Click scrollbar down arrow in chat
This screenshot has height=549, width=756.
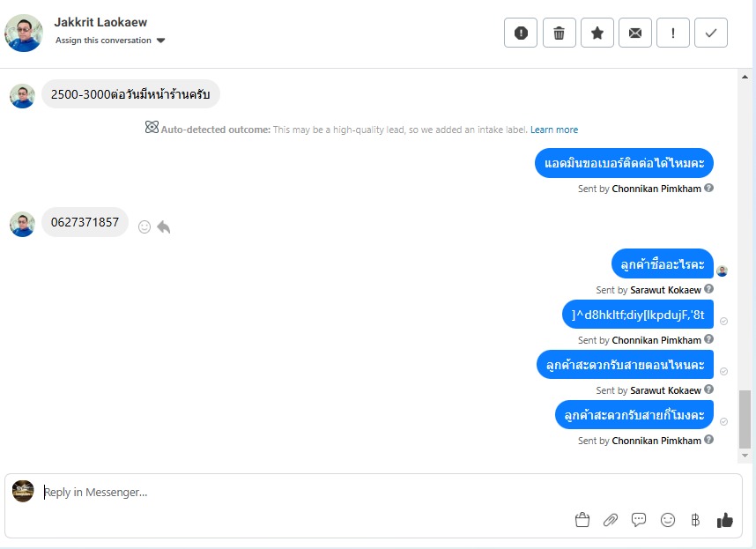[745, 456]
